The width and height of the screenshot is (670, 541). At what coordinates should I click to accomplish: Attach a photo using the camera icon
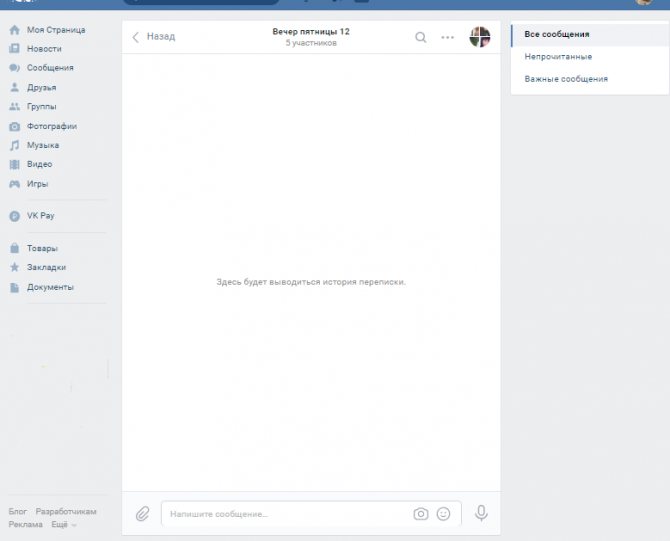point(421,514)
